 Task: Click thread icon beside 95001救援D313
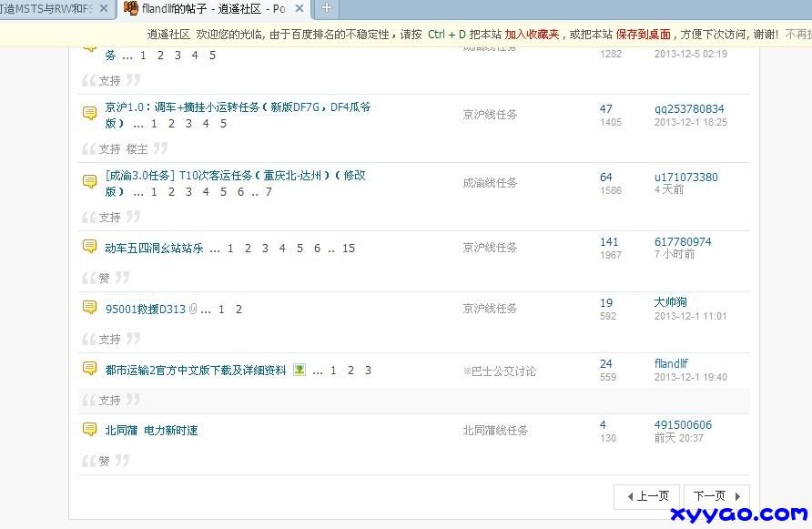90,308
